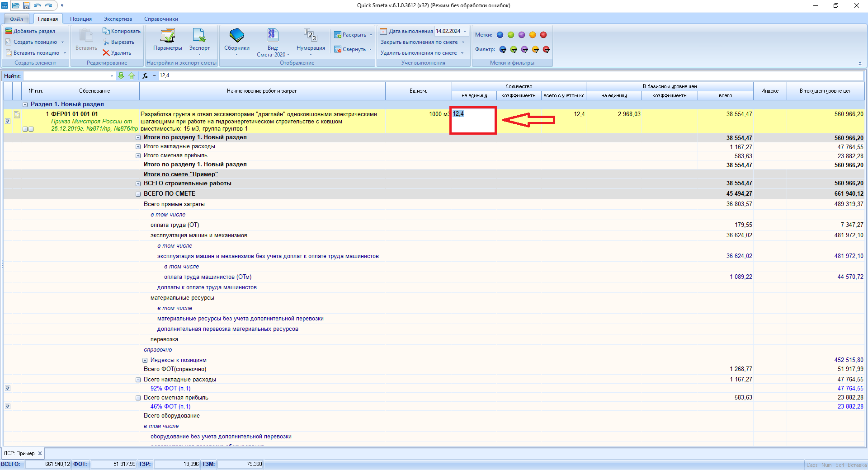Switch to the Справочники ribbon tab

pos(161,19)
